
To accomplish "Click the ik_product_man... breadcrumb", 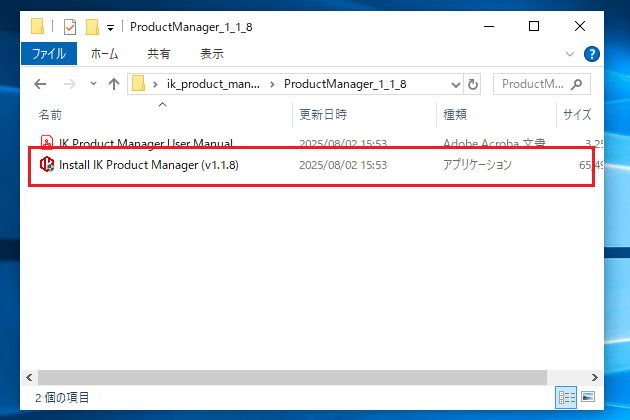I will point(213,84).
